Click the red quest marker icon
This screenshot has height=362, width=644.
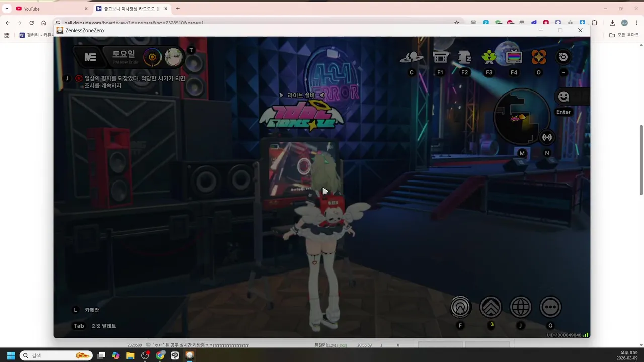[79, 78]
